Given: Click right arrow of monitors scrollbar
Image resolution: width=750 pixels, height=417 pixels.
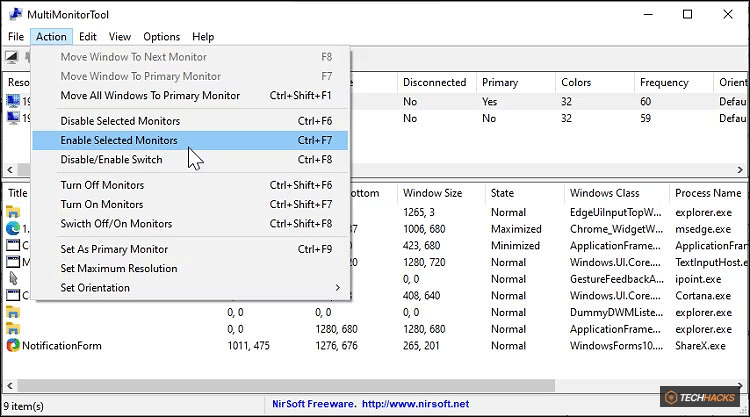Looking at the screenshot, I should click(740, 170).
